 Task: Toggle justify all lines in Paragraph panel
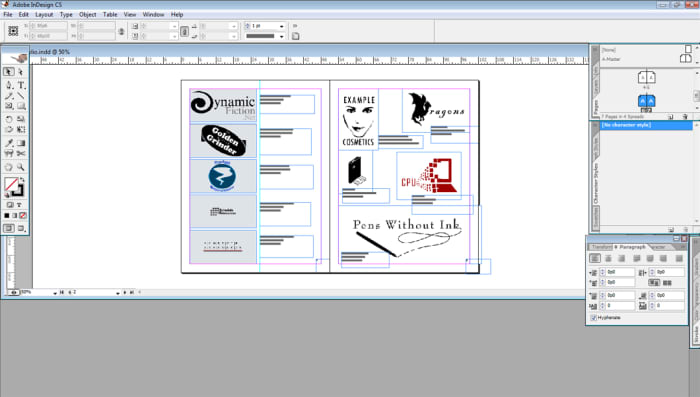point(679,258)
